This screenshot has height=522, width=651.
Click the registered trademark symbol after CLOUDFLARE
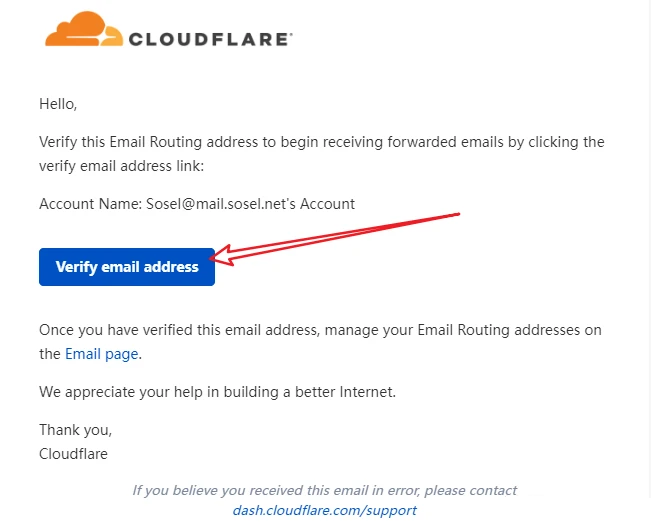click(x=291, y=35)
